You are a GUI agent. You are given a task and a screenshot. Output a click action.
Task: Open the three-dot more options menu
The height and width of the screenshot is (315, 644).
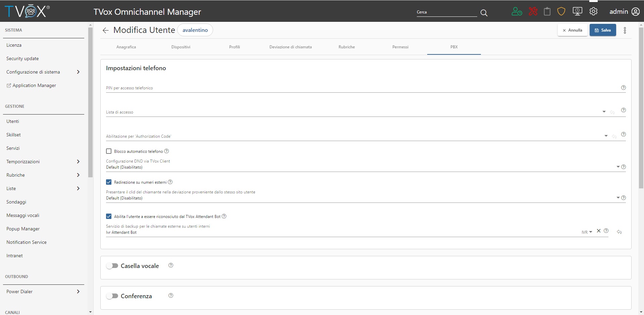pos(625,31)
